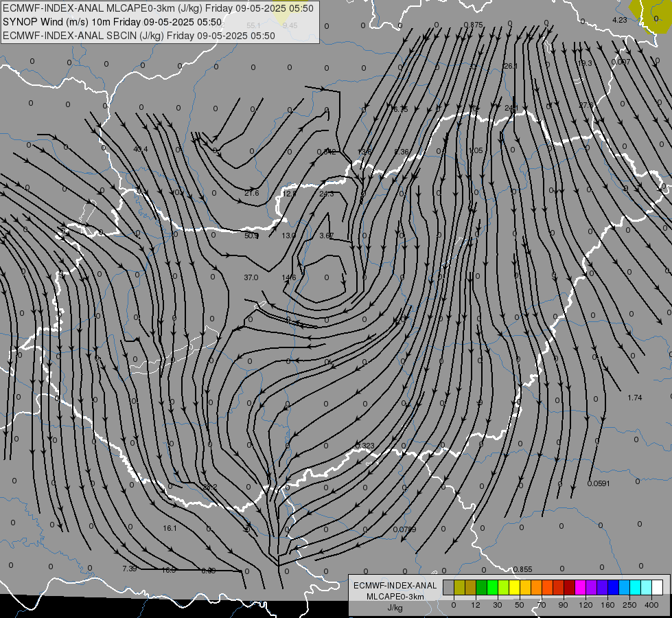Viewport: 672px width, 618px height.
Task: Click the map value 37.0
Action: coord(251,277)
